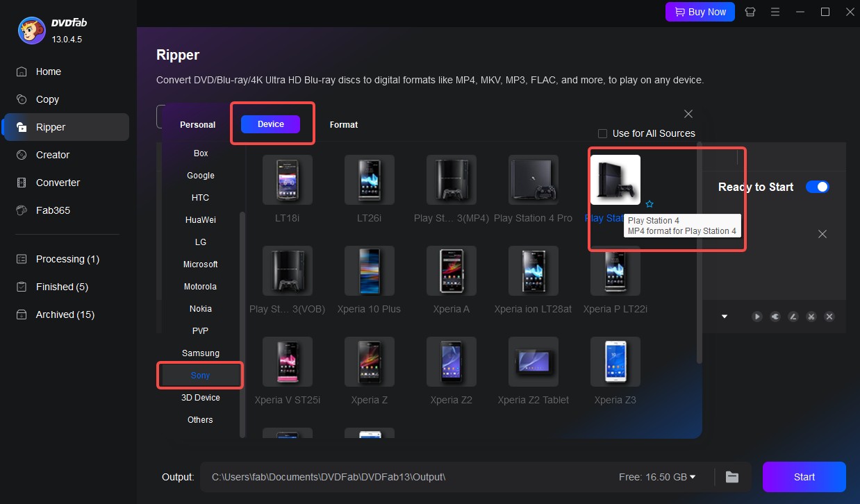Select PVP in the brand list
Screen dimensions: 860x504
[x=201, y=331]
